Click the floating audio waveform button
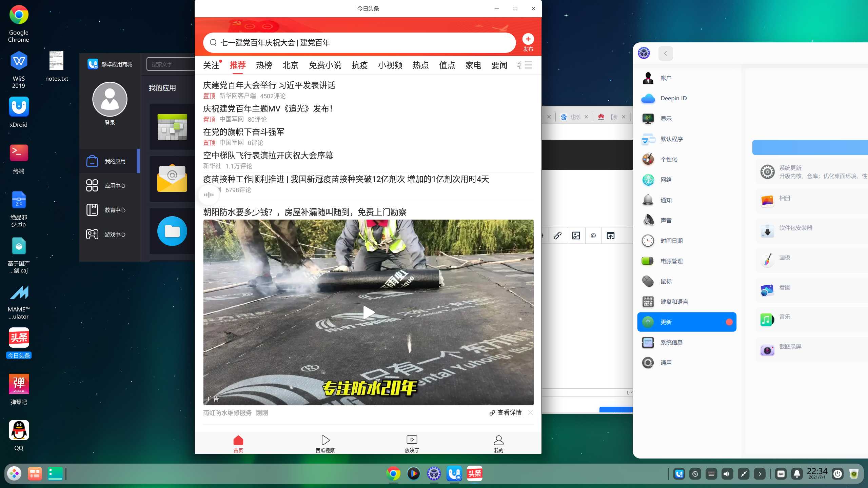868x488 pixels. click(209, 195)
